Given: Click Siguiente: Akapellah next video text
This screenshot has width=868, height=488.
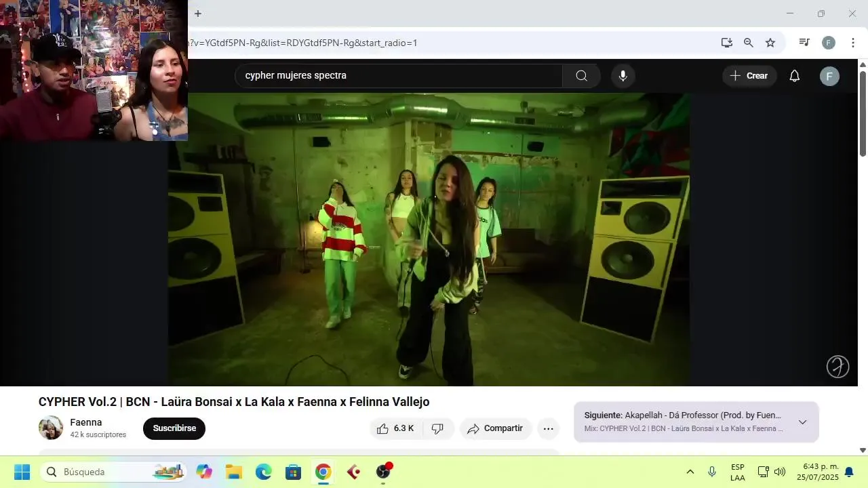Looking at the screenshot, I should (x=683, y=415).
